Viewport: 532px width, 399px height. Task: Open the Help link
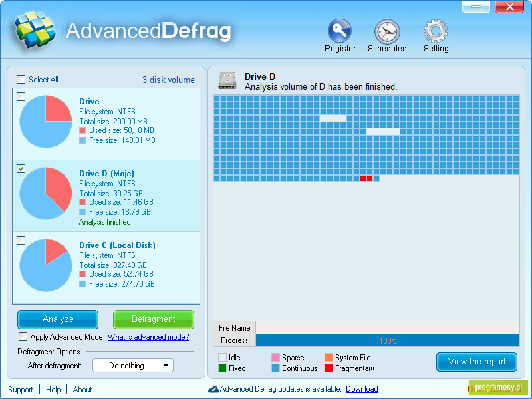(x=53, y=390)
